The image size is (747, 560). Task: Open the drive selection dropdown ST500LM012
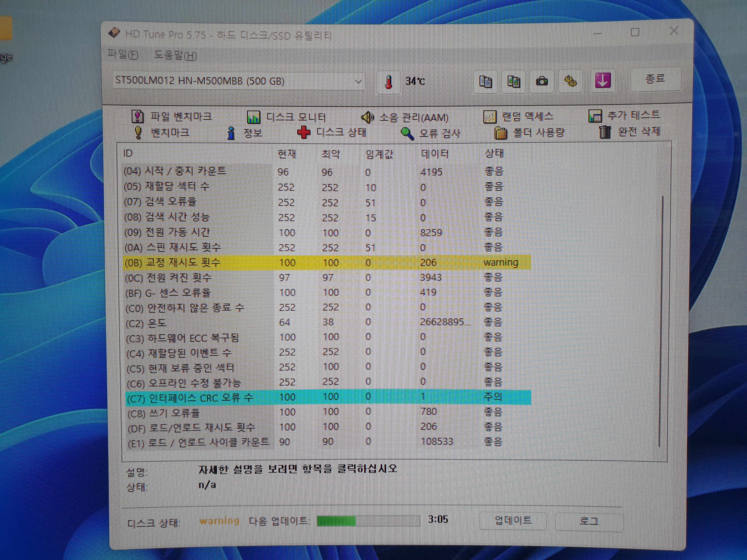[239, 81]
